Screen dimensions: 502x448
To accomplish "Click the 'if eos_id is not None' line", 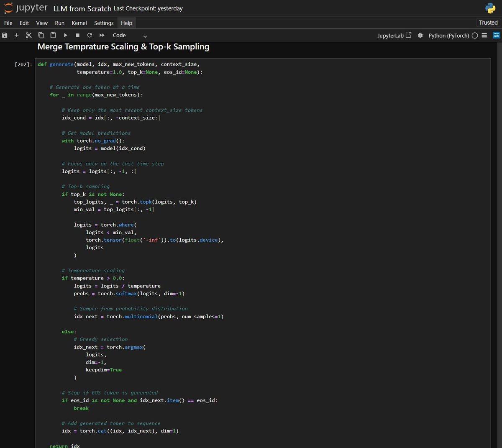I will (x=140, y=401).
